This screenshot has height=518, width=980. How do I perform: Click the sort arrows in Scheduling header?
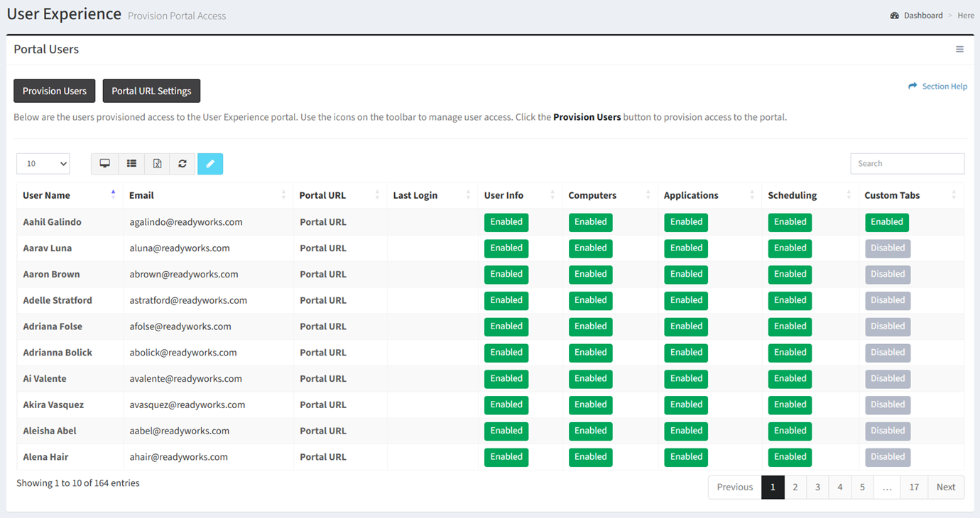849,195
